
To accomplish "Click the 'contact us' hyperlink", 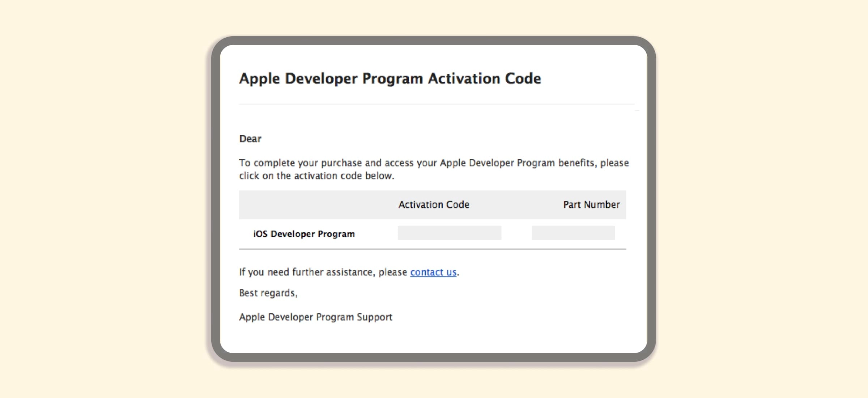I will click(433, 272).
